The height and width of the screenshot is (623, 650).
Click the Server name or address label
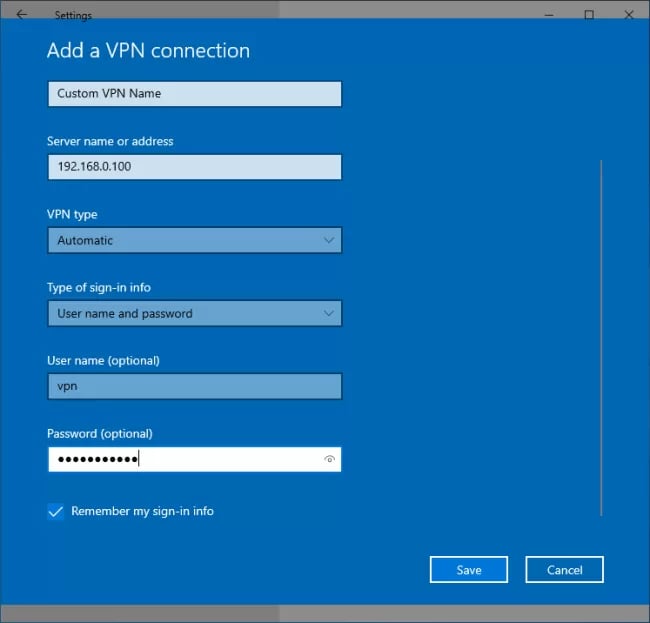pos(110,141)
